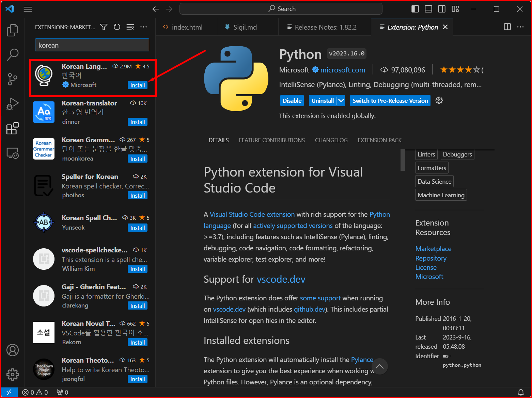Install Speller for Korean extension
This screenshot has height=398, width=532.
[138, 196]
